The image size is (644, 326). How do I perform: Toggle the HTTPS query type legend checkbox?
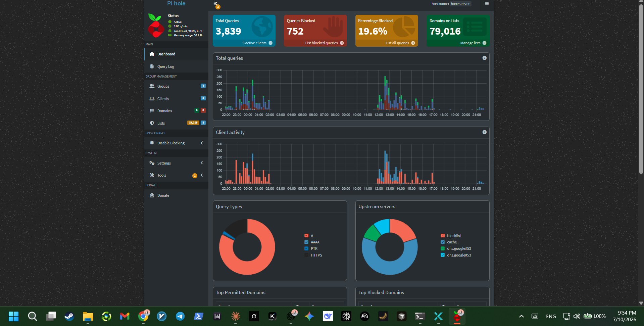(306, 255)
